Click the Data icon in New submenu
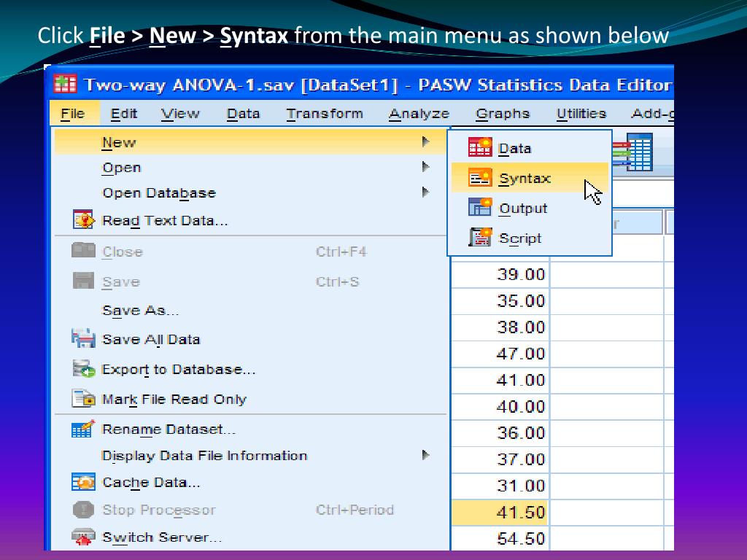The width and height of the screenshot is (747, 560). click(480, 147)
